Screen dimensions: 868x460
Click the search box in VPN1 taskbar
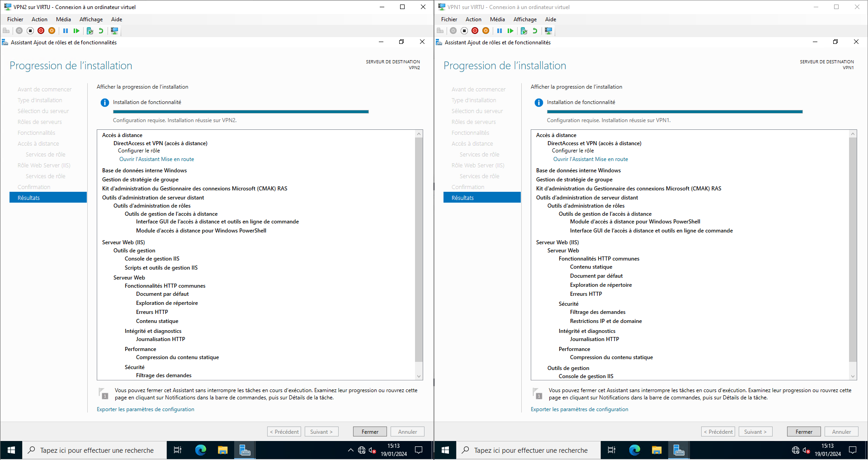[531, 450]
